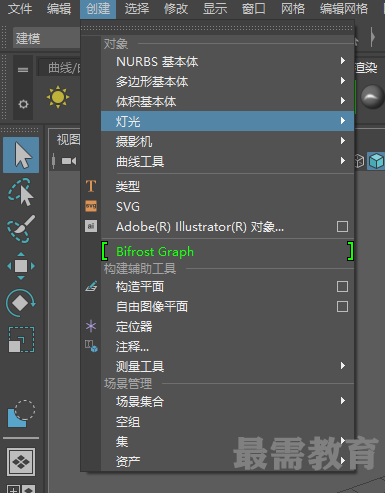Open the 选择 menu
The height and width of the screenshot is (493, 385).
point(137,9)
